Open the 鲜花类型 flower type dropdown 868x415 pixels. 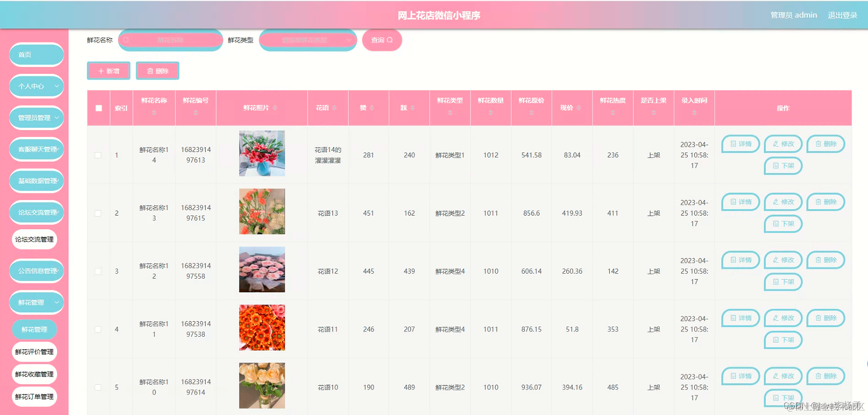tap(308, 40)
